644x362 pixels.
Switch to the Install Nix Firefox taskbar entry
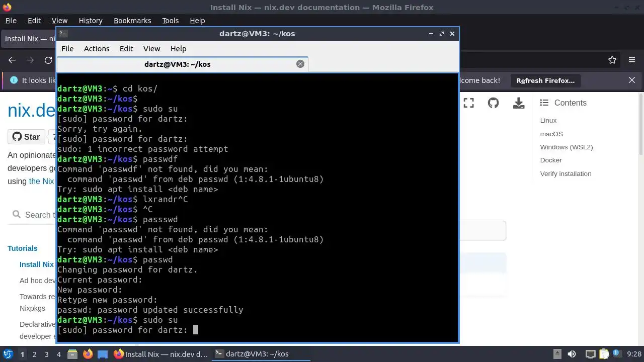[x=161, y=354]
